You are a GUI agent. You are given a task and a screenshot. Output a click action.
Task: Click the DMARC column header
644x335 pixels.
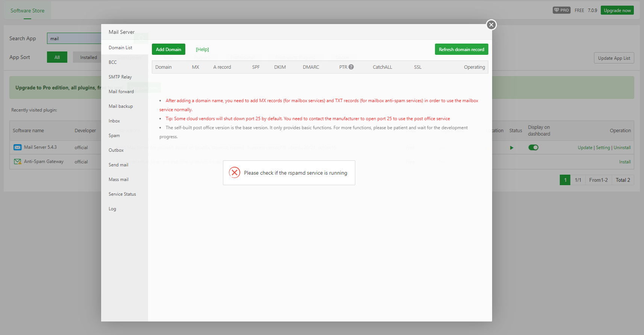311,67
